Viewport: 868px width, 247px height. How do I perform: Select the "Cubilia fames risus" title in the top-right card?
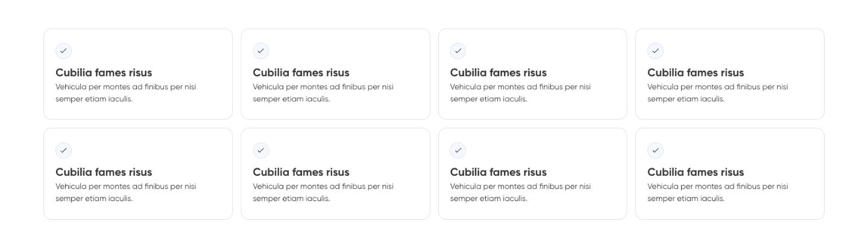tap(696, 72)
